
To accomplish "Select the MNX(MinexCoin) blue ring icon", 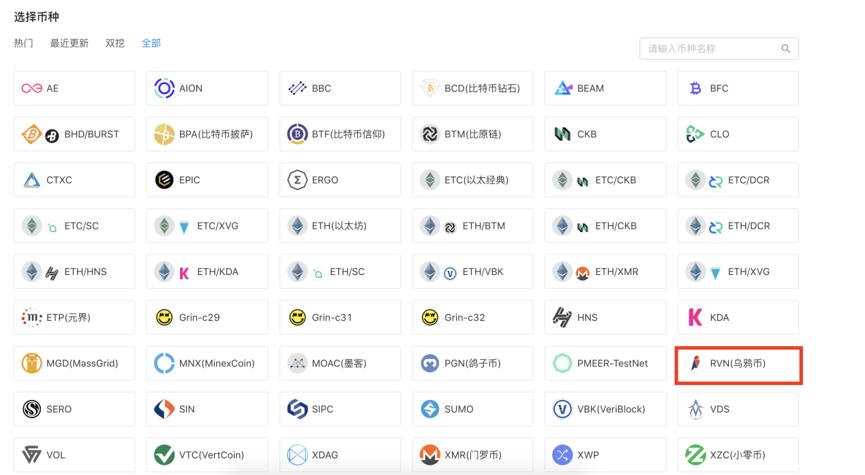I will [x=164, y=363].
